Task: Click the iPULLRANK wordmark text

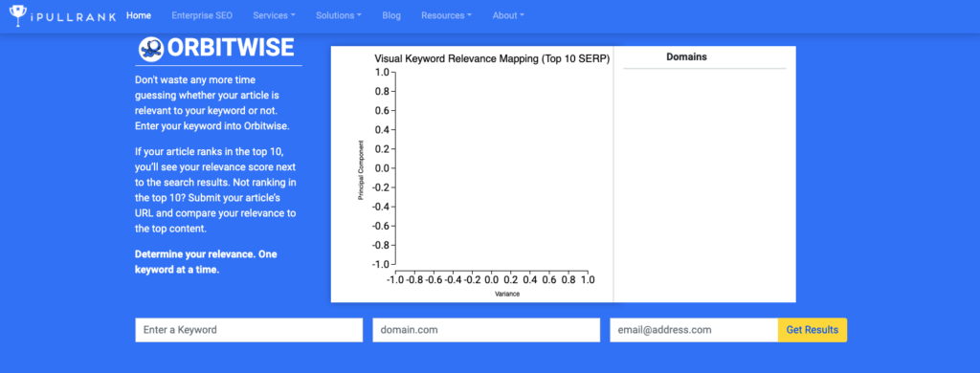Action: point(74,17)
